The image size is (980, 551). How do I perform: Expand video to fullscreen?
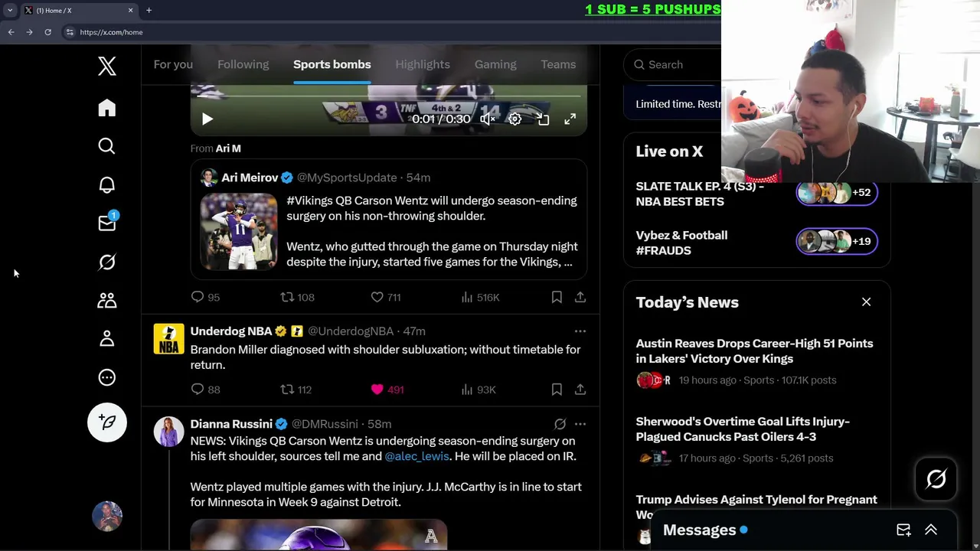[x=570, y=119]
